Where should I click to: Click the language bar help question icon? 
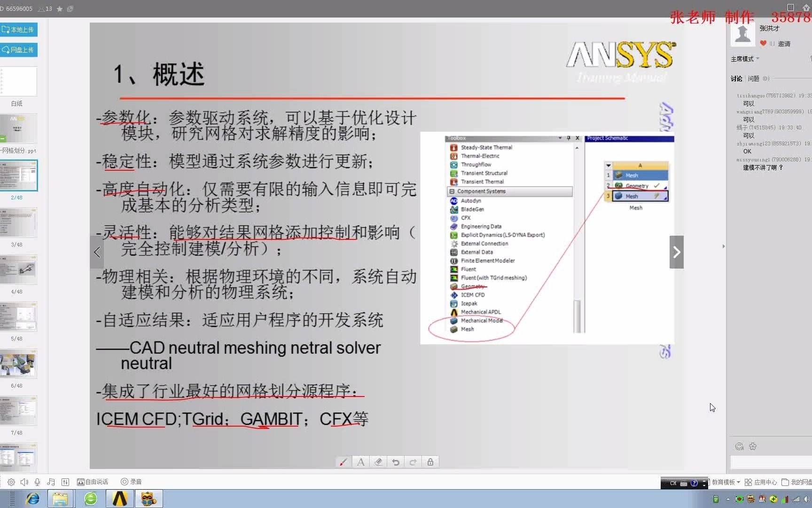coord(694,483)
